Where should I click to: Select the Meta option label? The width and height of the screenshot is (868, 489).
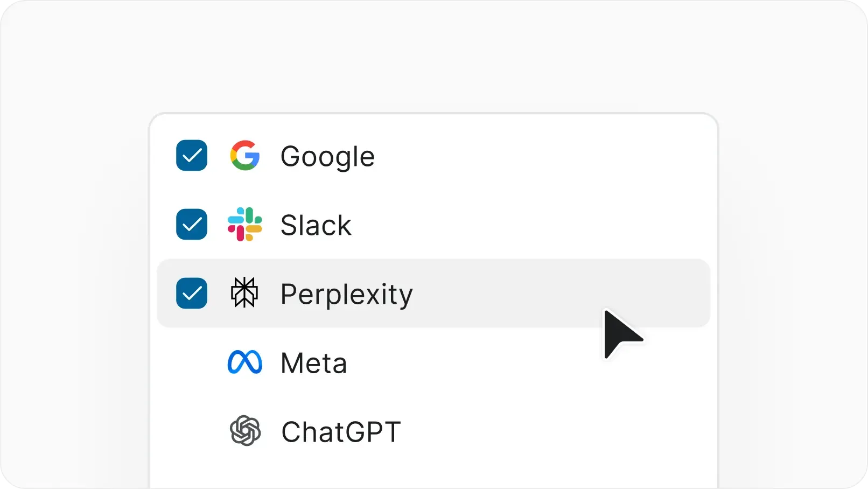(314, 363)
